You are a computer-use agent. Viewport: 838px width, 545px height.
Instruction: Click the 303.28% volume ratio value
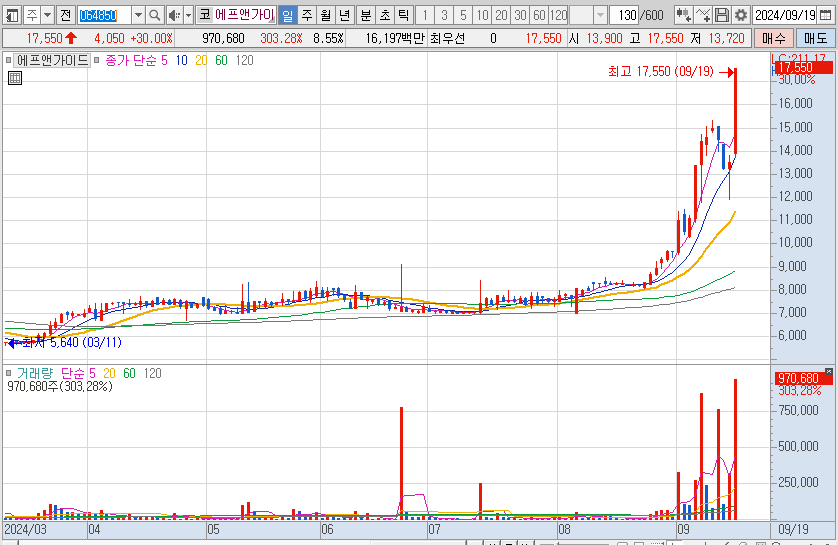pos(281,38)
